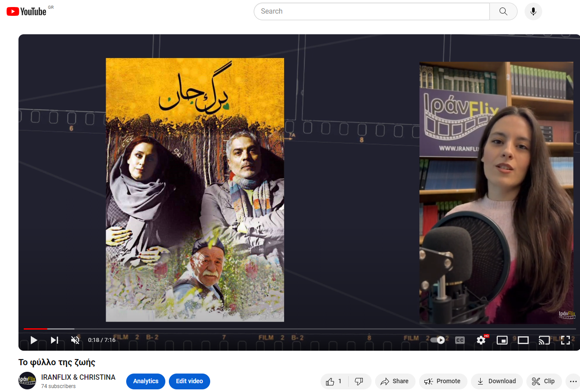
Task: Toggle the autoplay switch
Action: [x=438, y=340]
